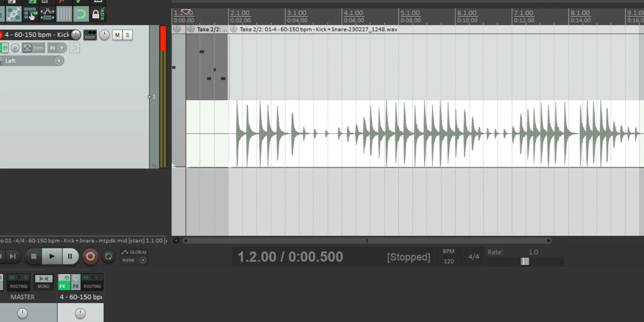Image resolution: width=644 pixels, height=322 pixels.
Task: Click the take knob on the first MIDI item
Action: coord(177,29)
